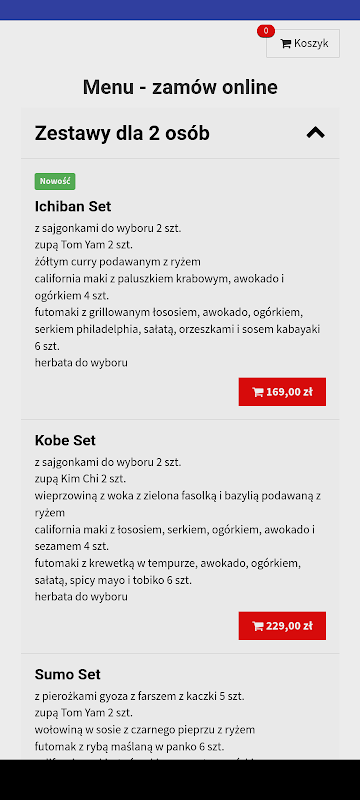Viewport: 360px width, 800px height.
Task: Click the green Nowość badge
Action: [x=55, y=181]
